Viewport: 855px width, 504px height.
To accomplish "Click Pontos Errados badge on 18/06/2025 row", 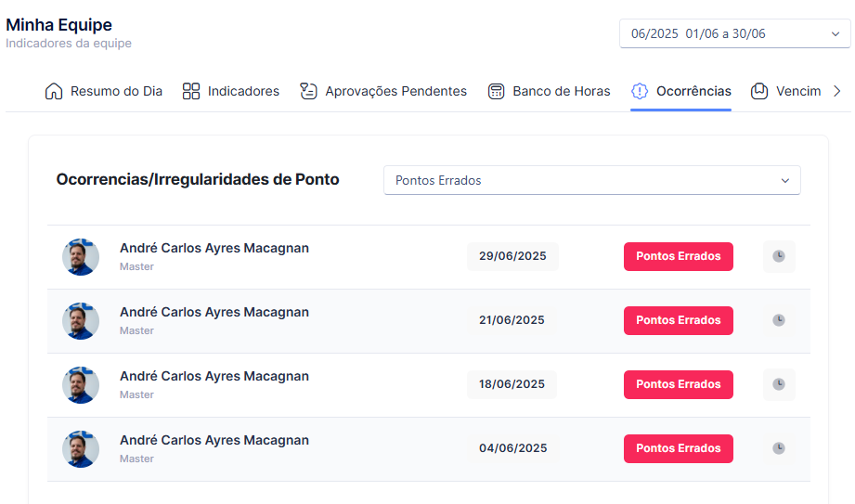I will [679, 384].
